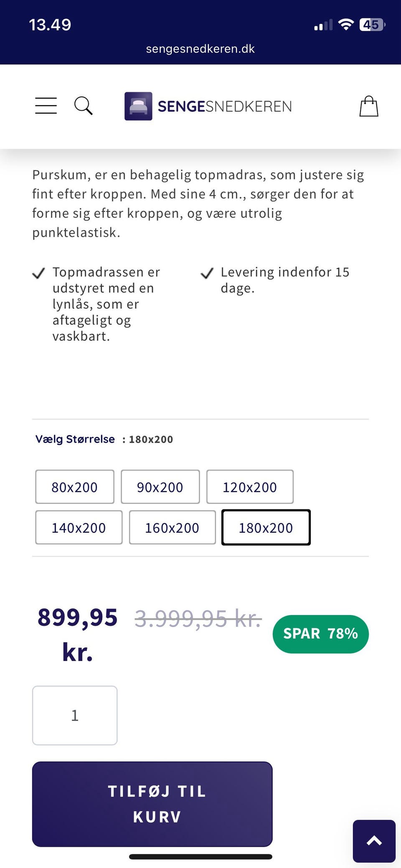Switch to the 160x200 size
Screen dimensions: 401x868
pos(172,527)
